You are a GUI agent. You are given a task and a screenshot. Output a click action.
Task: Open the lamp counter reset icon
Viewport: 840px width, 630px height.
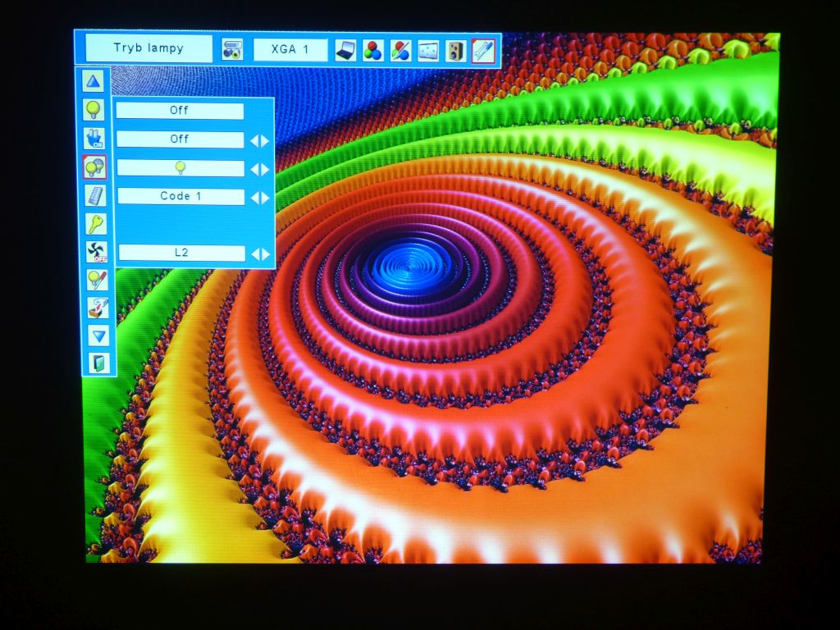click(97, 280)
